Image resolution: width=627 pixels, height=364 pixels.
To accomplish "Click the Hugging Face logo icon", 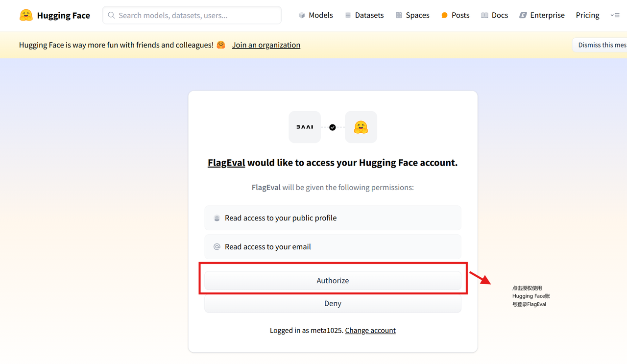I will coord(26,15).
